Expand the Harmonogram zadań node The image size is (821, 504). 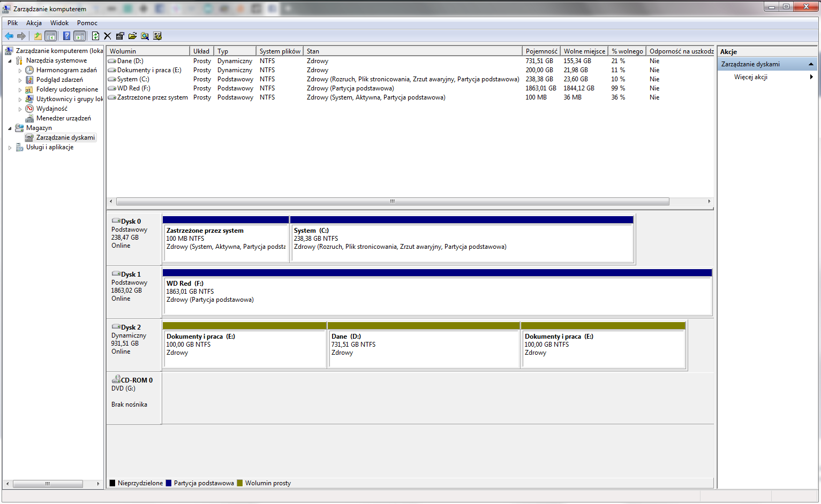click(20, 71)
